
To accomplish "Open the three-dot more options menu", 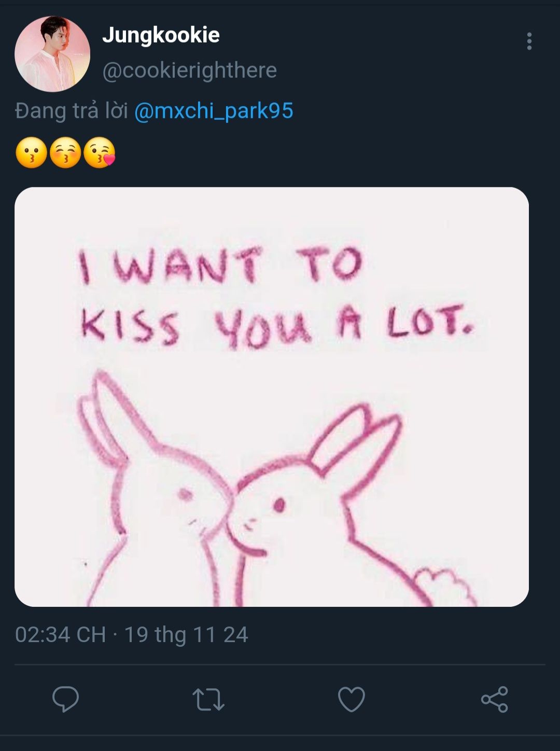I will click(529, 41).
